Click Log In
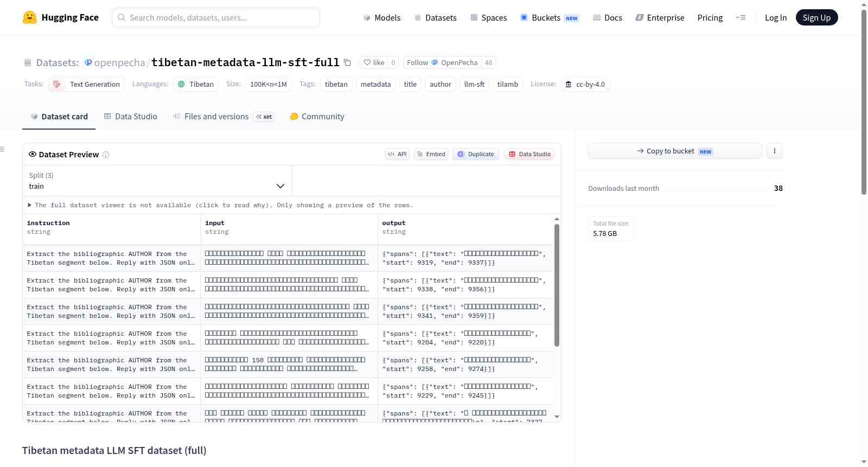868x467 pixels. tap(776, 17)
